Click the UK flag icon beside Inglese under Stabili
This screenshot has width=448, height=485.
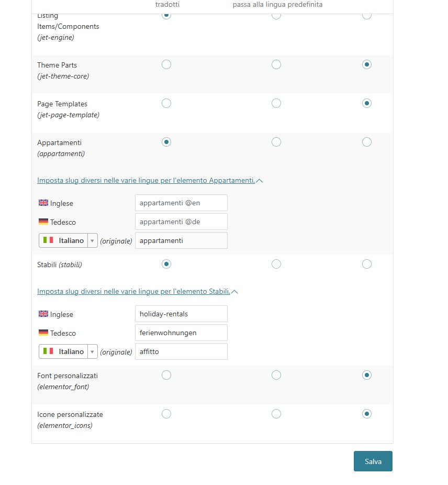[43, 314]
